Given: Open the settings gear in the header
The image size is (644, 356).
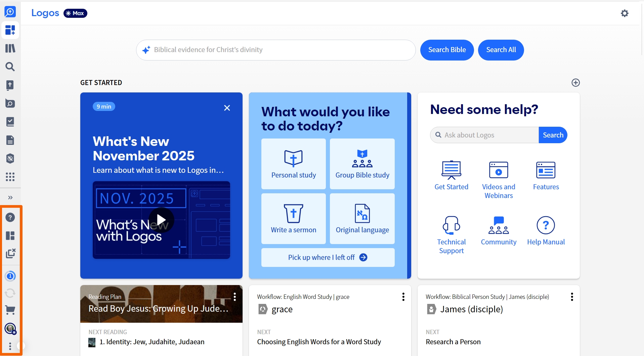Looking at the screenshot, I should 625,13.
